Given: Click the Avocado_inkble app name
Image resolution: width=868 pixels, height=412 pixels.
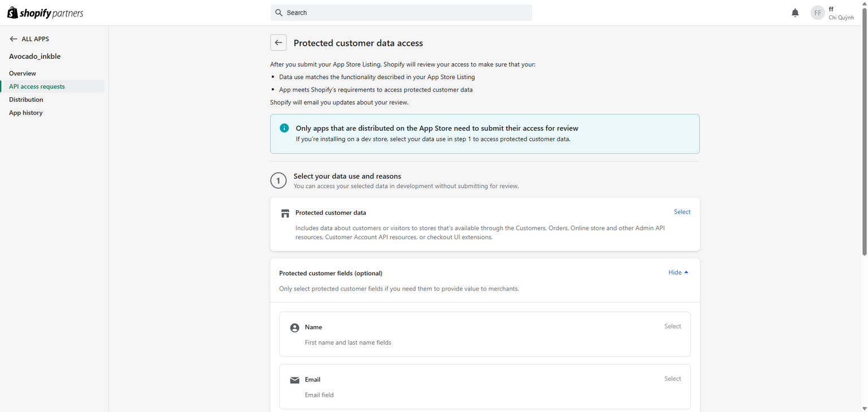Looking at the screenshot, I should [x=35, y=57].
